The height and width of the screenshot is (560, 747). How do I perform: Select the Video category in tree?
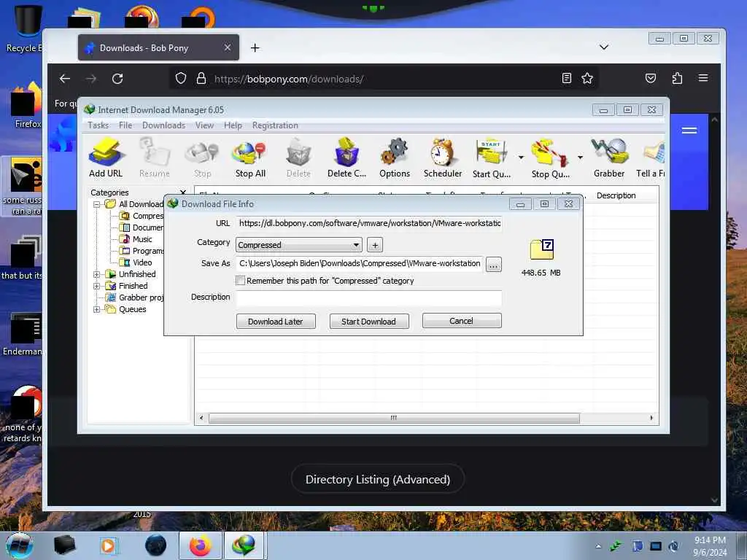tap(142, 262)
